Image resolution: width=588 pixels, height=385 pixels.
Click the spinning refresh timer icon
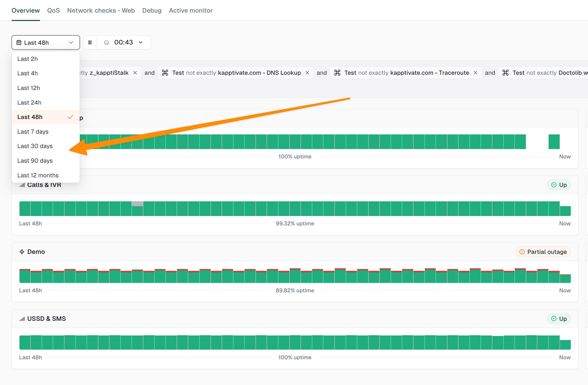pyautogui.click(x=107, y=42)
